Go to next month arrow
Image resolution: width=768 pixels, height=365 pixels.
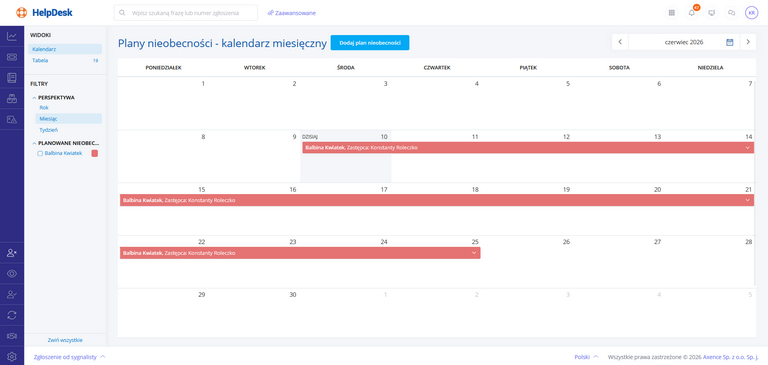point(748,42)
